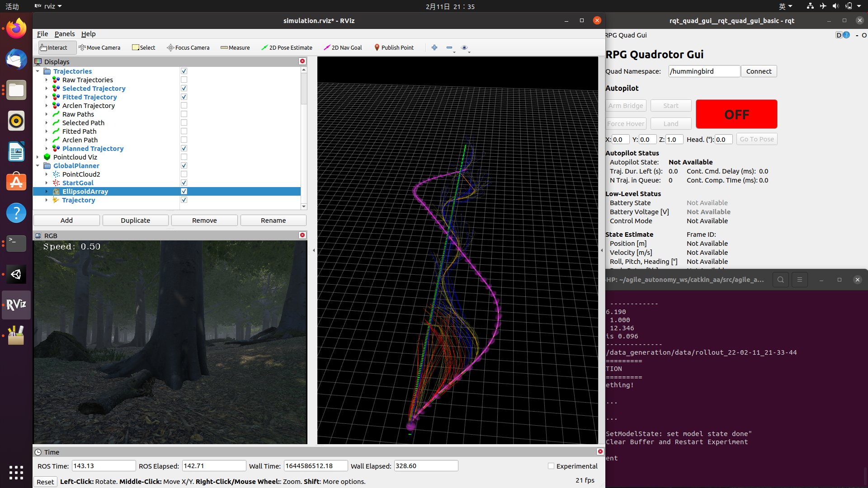Expand the Pointcloud Viz item
This screenshot has height=488, width=868.
tap(38, 157)
